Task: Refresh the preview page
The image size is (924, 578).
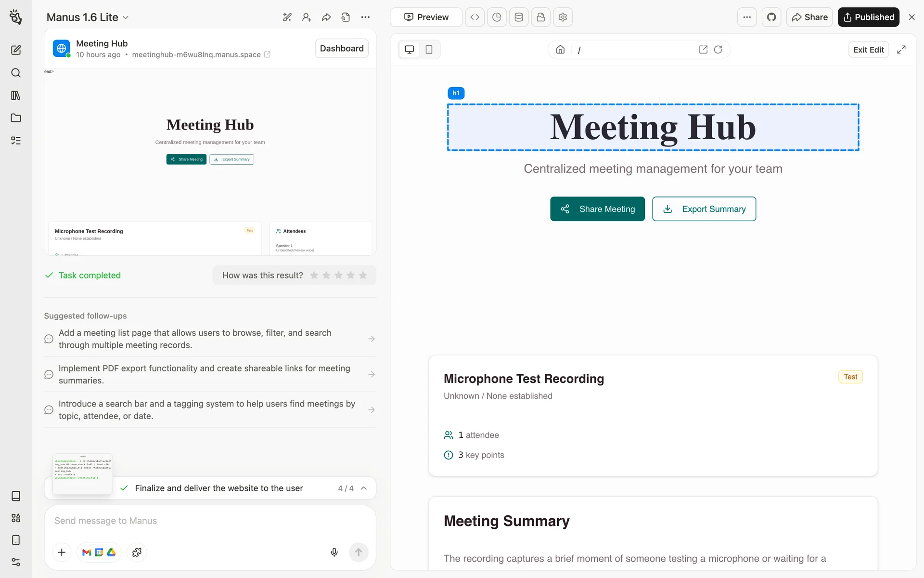Action: point(718,50)
